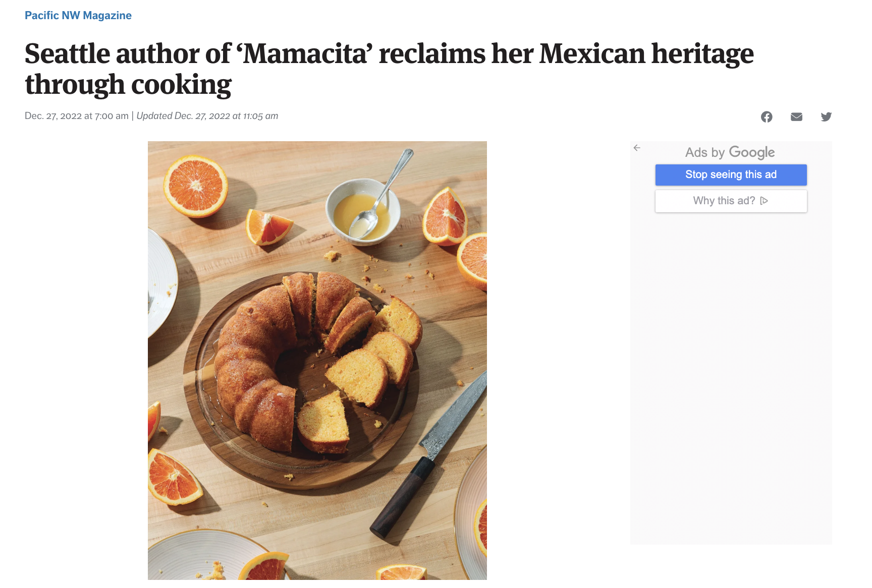Image resolution: width=872 pixels, height=588 pixels.
Task: Click the AdChoices triangle icon
Action: point(764,201)
